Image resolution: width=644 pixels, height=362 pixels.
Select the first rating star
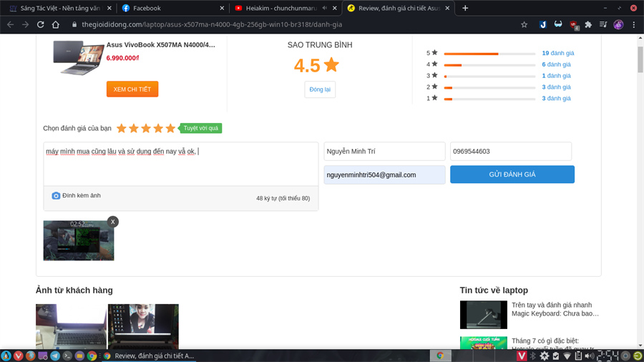click(121, 129)
